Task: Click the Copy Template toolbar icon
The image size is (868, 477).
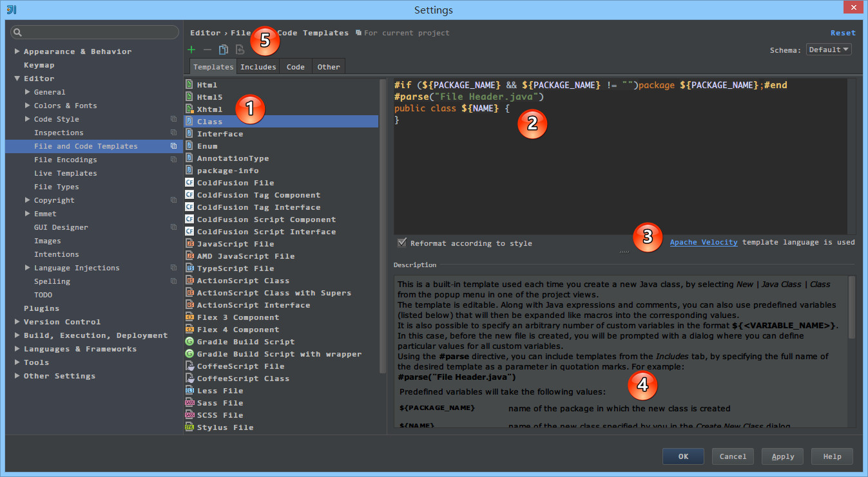Action: (223, 49)
